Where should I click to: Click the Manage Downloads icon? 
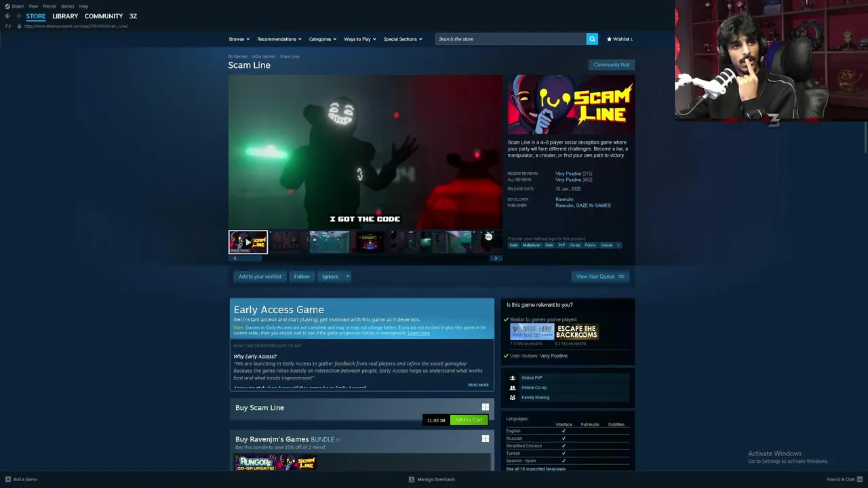click(412, 479)
